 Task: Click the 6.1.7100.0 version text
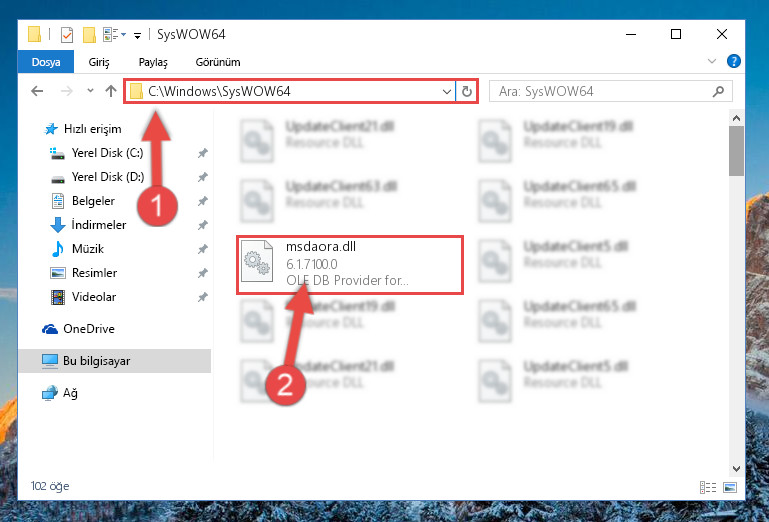312,264
